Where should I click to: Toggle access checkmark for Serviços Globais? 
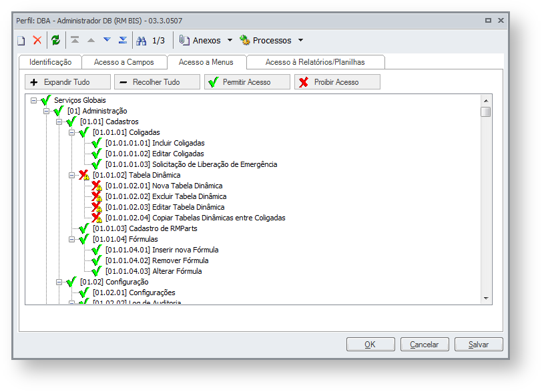[46, 100]
